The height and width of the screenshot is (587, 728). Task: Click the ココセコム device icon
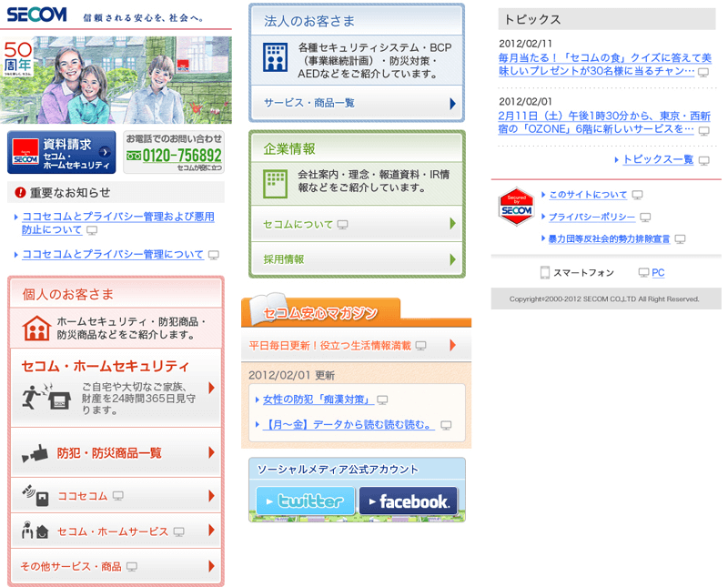point(35,496)
